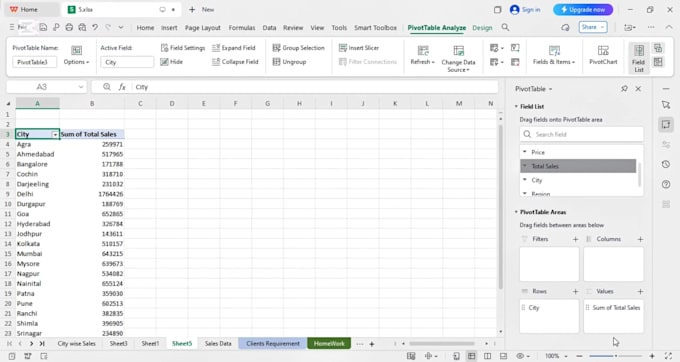Image resolution: width=680 pixels, height=362 pixels.
Task: Click the add new sheet plus button
Action: coord(372,344)
